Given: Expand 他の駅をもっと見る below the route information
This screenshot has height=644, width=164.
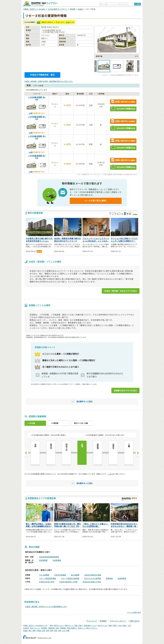Looking at the screenshot, I should point(82,483).
